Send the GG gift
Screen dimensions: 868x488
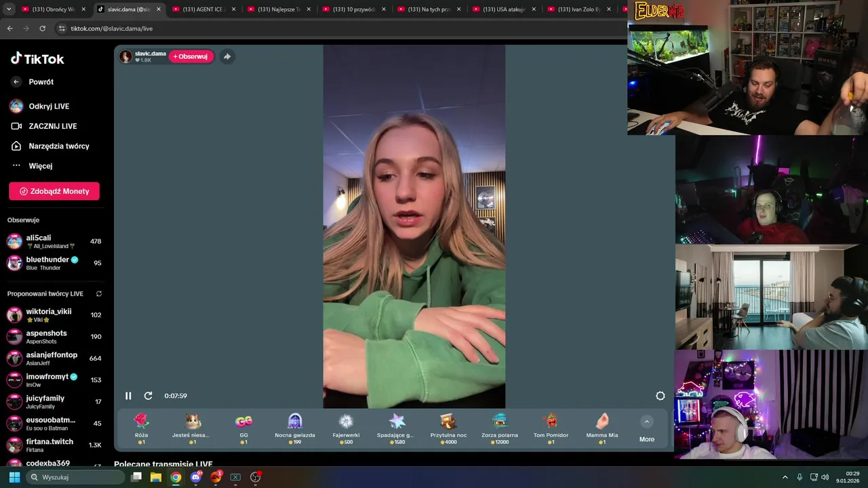click(243, 428)
